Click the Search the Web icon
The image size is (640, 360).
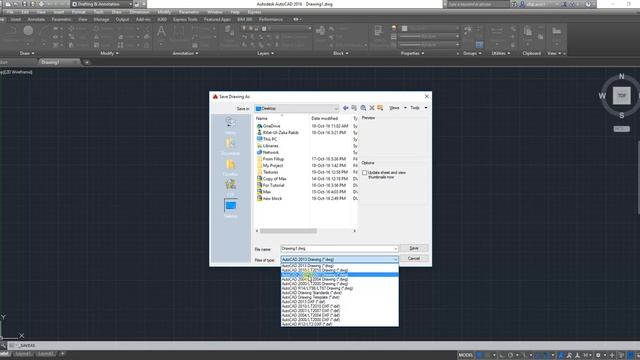coord(363,108)
